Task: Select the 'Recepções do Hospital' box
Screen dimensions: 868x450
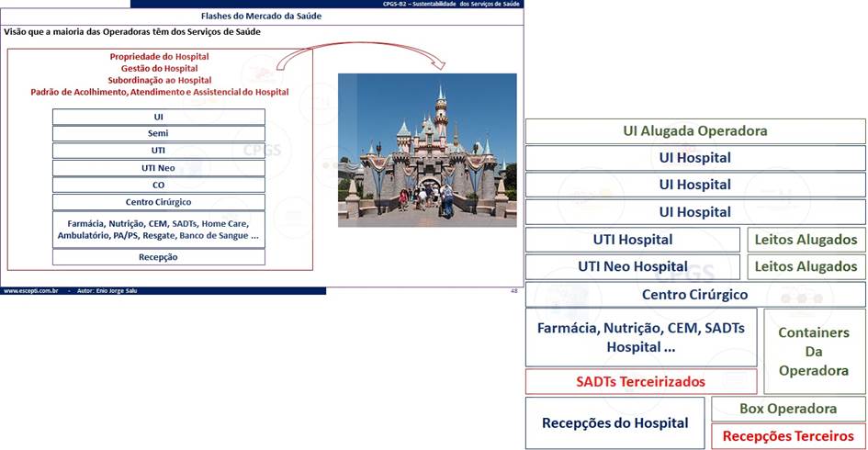Action: [x=615, y=422]
